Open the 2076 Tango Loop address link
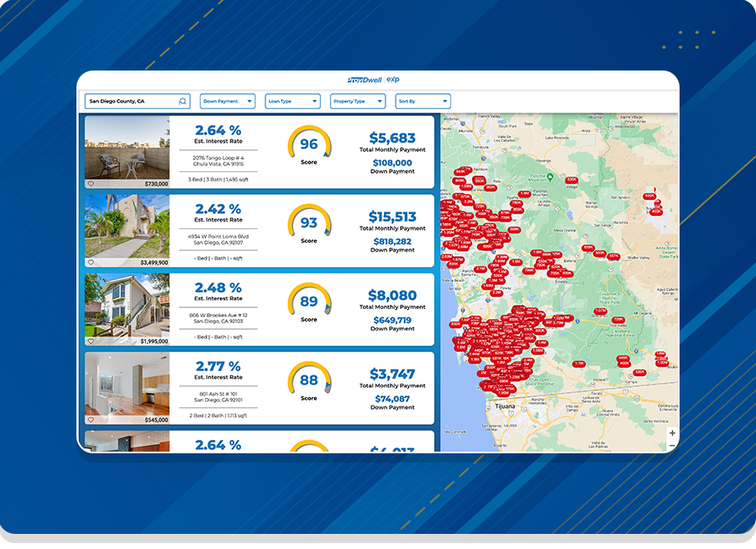Viewport: 756px width, 549px height. click(218, 160)
